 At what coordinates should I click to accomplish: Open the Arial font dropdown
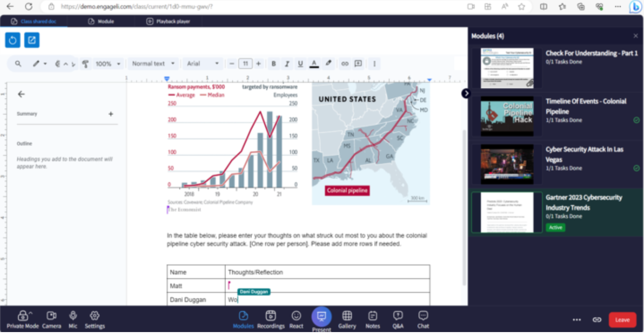(x=203, y=63)
